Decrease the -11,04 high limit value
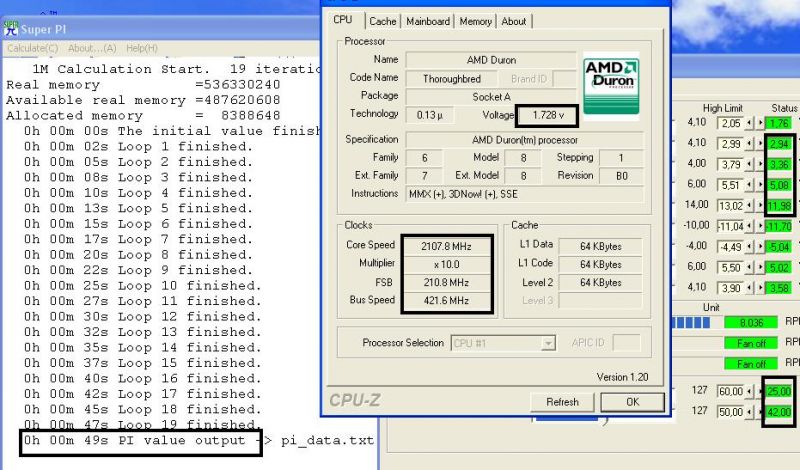Image resolution: width=800 pixels, height=470 pixels. (748, 226)
